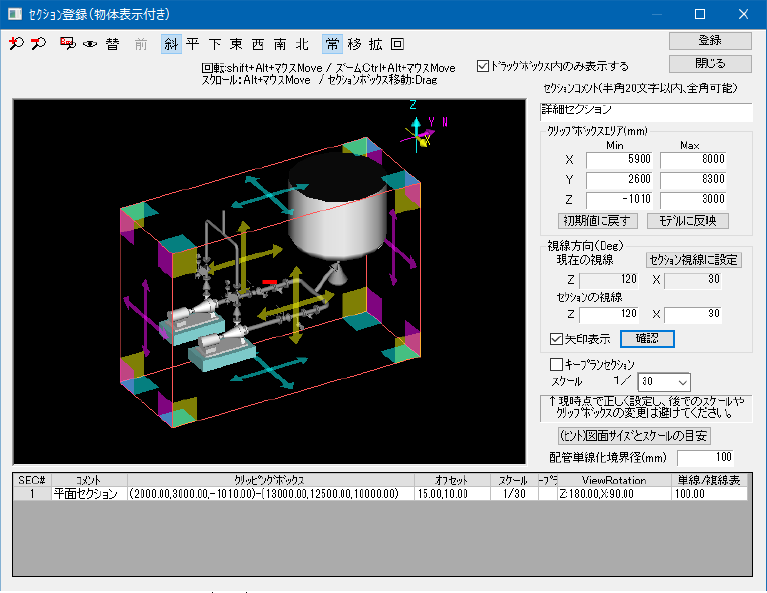The height and width of the screenshot is (593, 767).
Task: Select the 回 rotate mode button
Action: click(397, 44)
